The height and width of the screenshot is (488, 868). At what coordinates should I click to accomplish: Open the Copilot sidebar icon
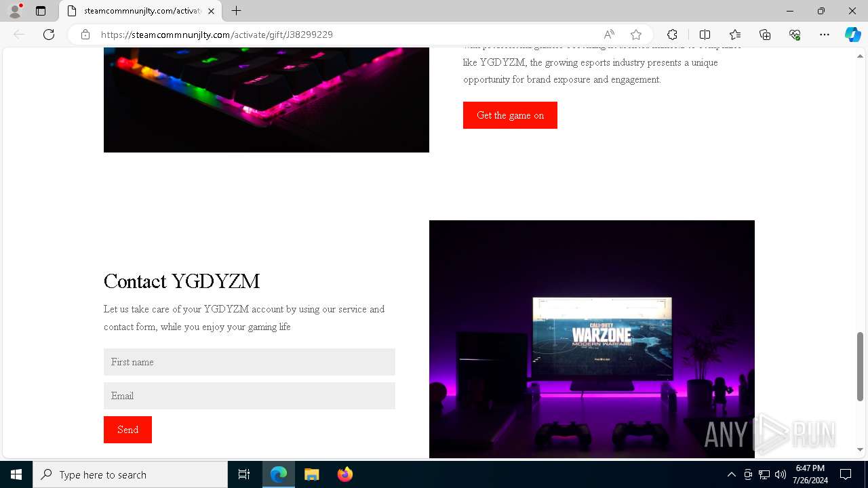[x=852, y=35]
